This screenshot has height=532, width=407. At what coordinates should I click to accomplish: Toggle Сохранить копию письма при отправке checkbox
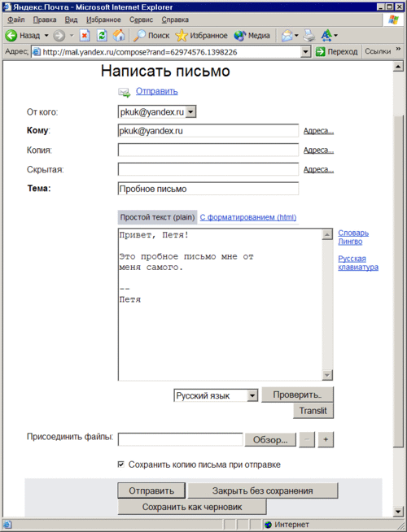(x=120, y=464)
